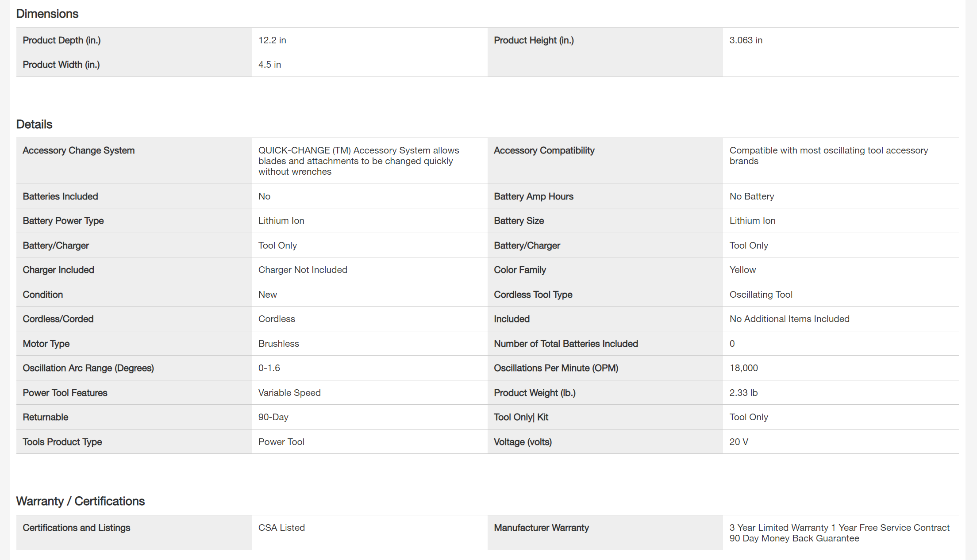Click the Warranty / Certifications heading
The height and width of the screenshot is (560, 977).
coord(80,501)
